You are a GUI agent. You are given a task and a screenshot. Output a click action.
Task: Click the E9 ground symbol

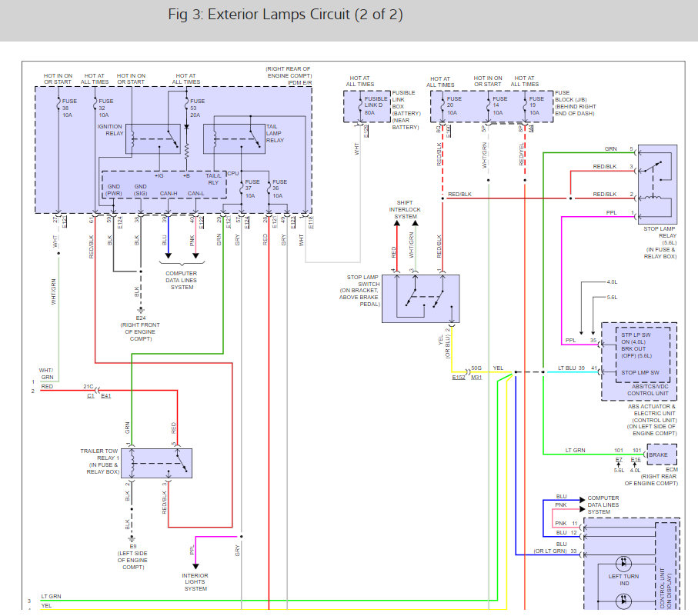tap(132, 538)
